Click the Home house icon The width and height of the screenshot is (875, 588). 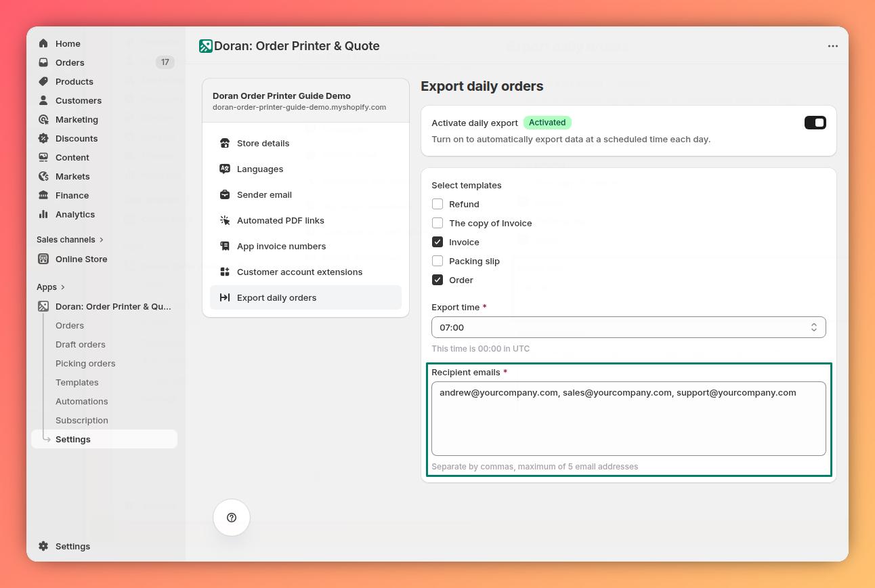43,43
